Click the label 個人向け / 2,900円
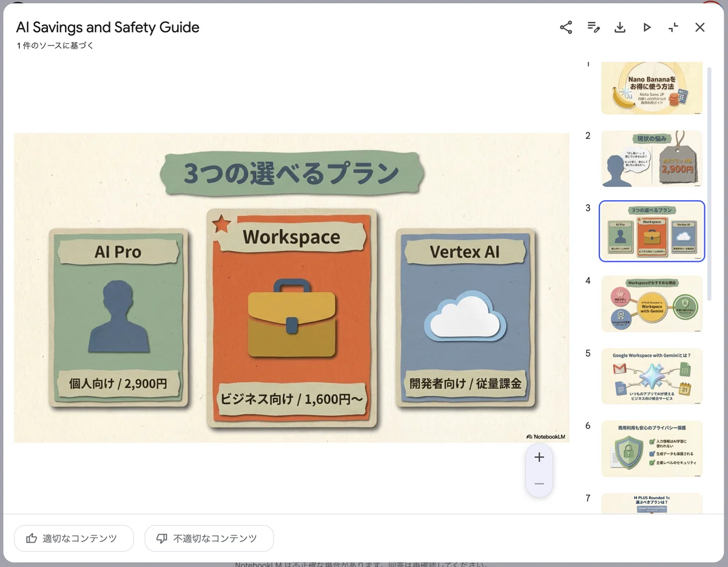This screenshot has height=567, width=728. coord(118,383)
